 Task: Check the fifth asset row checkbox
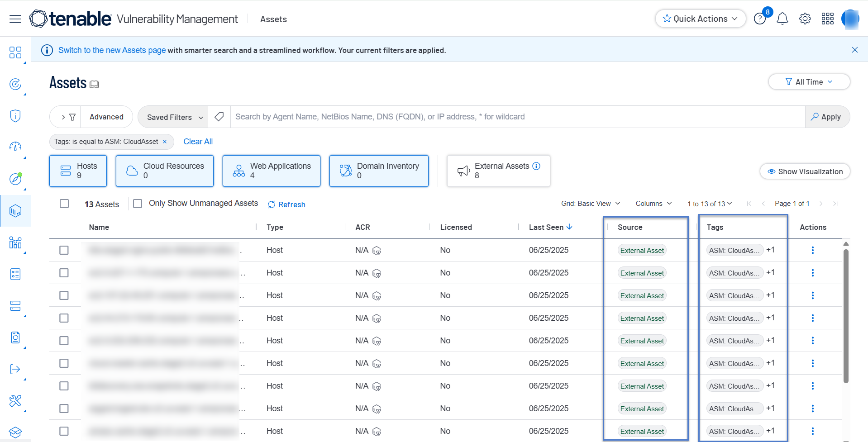click(x=64, y=341)
